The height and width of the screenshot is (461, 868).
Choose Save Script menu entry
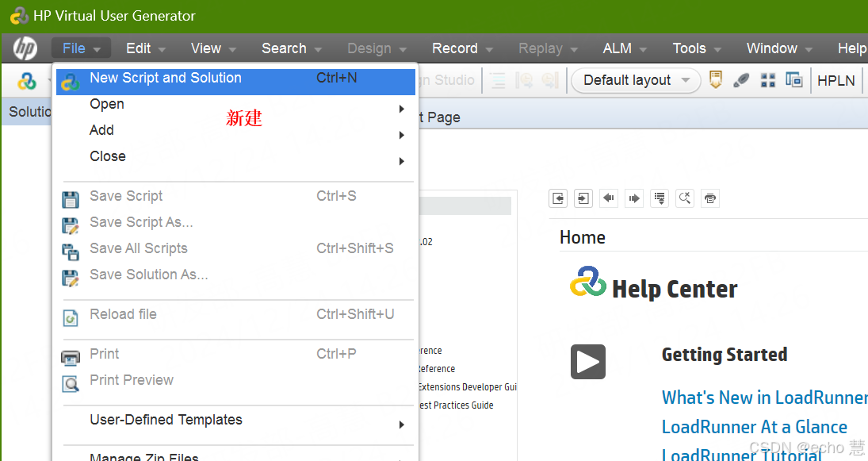click(235, 196)
